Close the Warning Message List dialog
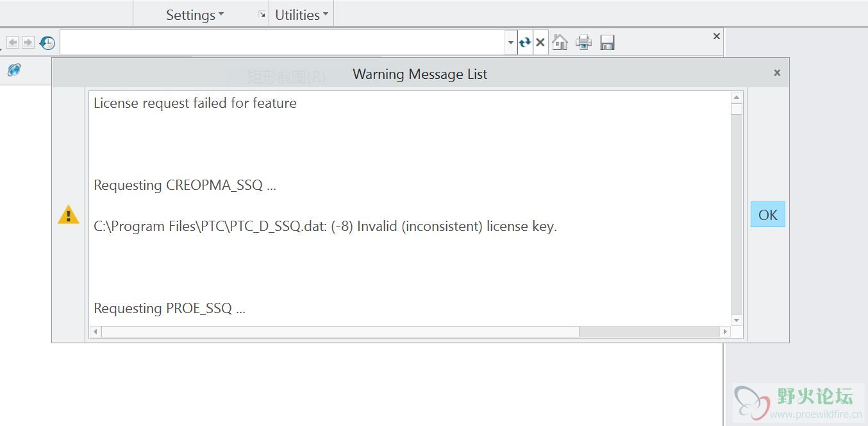This screenshot has height=426, width=868. pos(777,73)
